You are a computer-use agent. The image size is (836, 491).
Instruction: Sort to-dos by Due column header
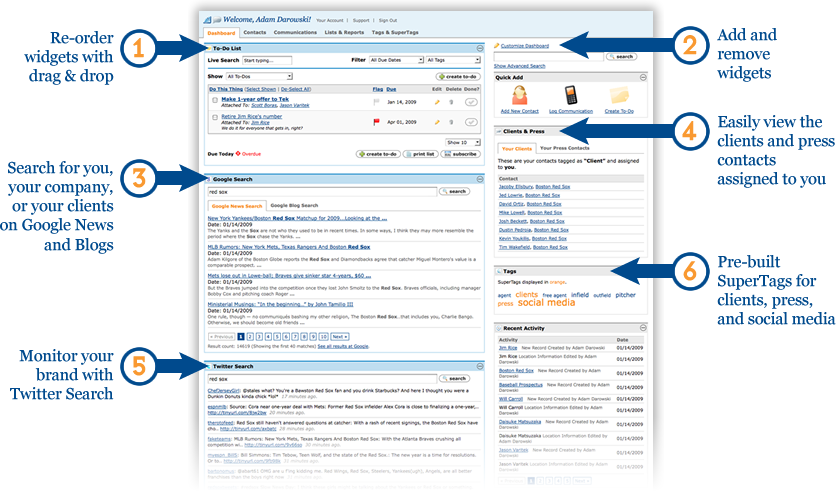click(391, 89)
